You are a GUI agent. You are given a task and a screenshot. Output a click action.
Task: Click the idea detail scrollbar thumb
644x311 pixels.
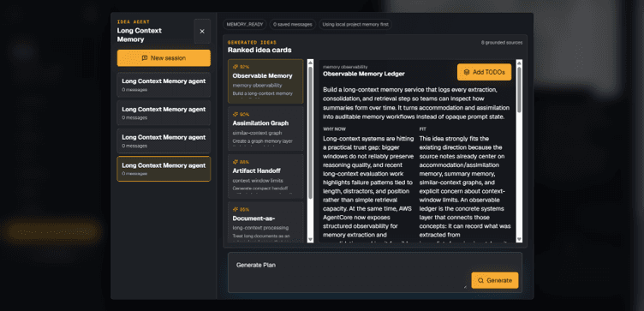pos(519,89)
